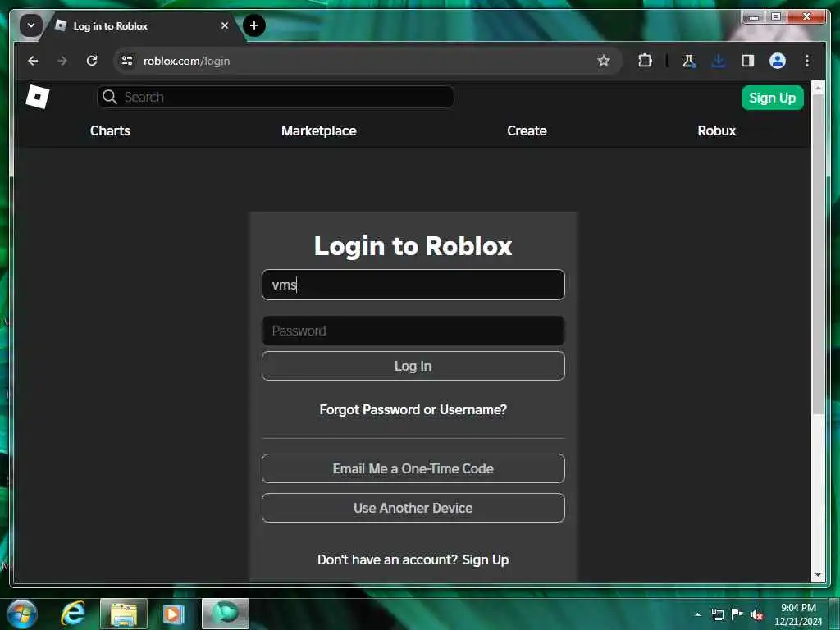Click the username field containing vms

(x=413, y=285)
